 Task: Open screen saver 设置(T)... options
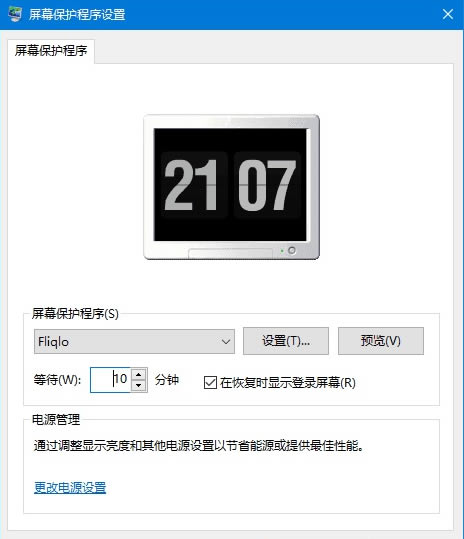point(286,341)
